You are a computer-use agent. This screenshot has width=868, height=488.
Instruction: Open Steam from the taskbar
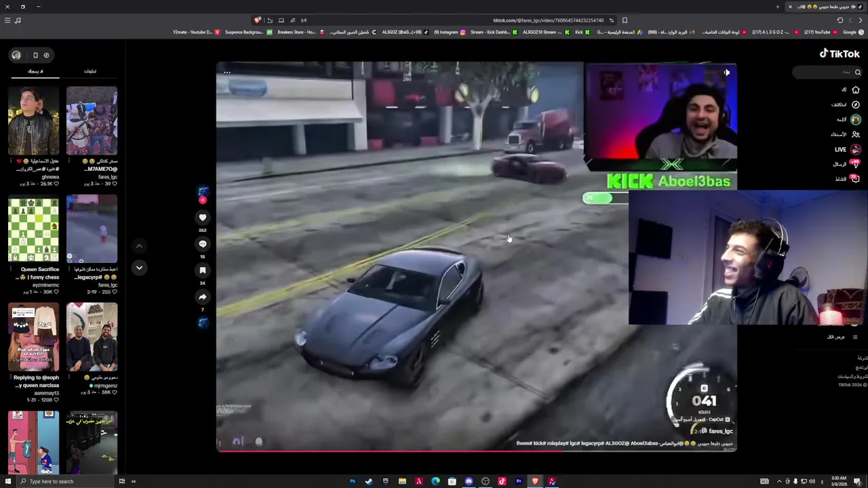369,481
